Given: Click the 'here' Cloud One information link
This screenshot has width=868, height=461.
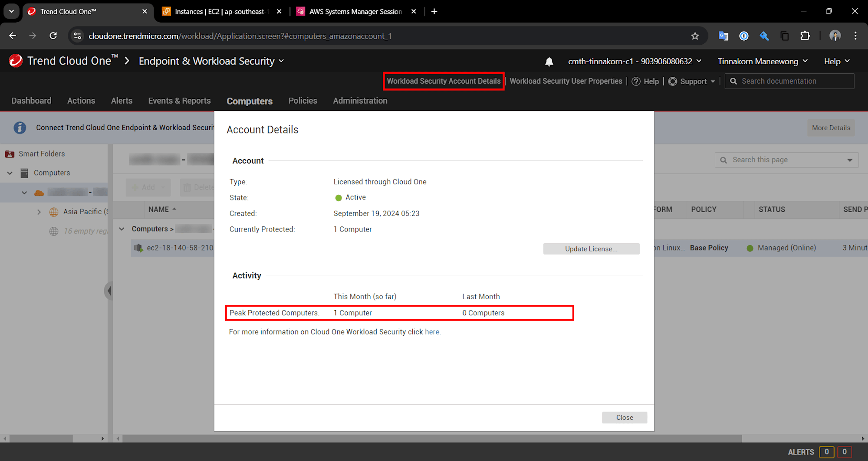Looking at the screenshot, I should coord(432,332).
